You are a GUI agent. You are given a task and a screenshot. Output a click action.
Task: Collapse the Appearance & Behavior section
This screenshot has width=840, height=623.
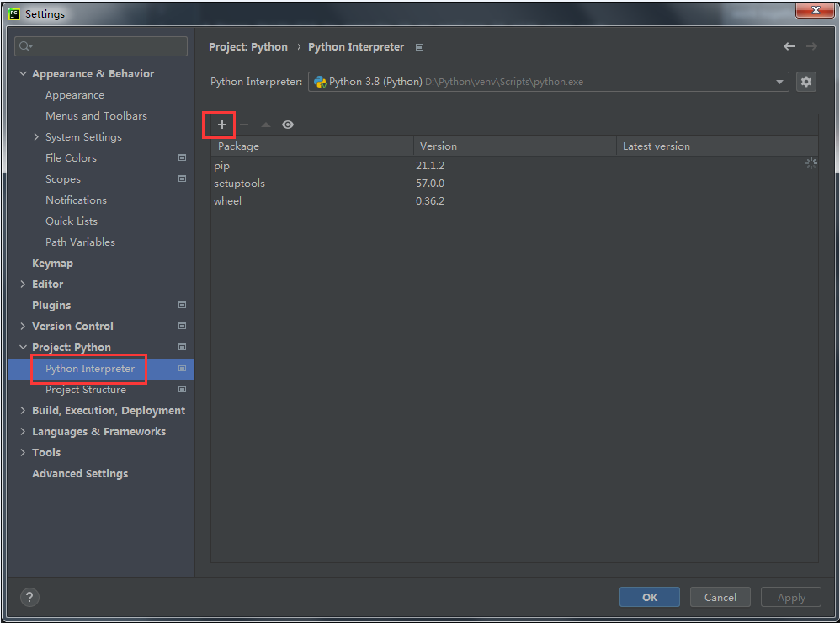pyautogui.click(x=23, y=74)
